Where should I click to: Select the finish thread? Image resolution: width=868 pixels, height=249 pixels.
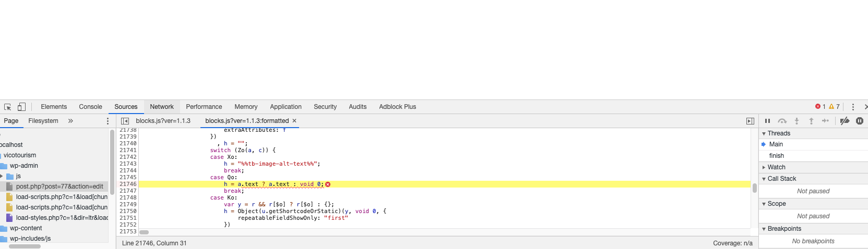776,156
